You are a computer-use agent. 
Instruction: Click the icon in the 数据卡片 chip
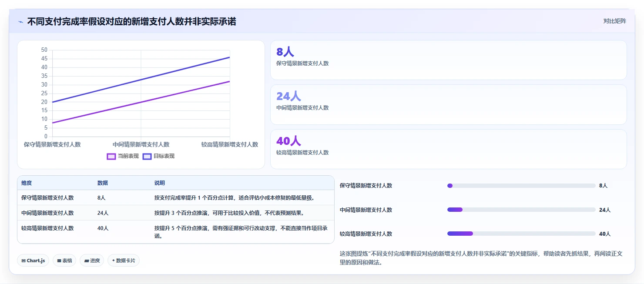(x=114, y=261)
